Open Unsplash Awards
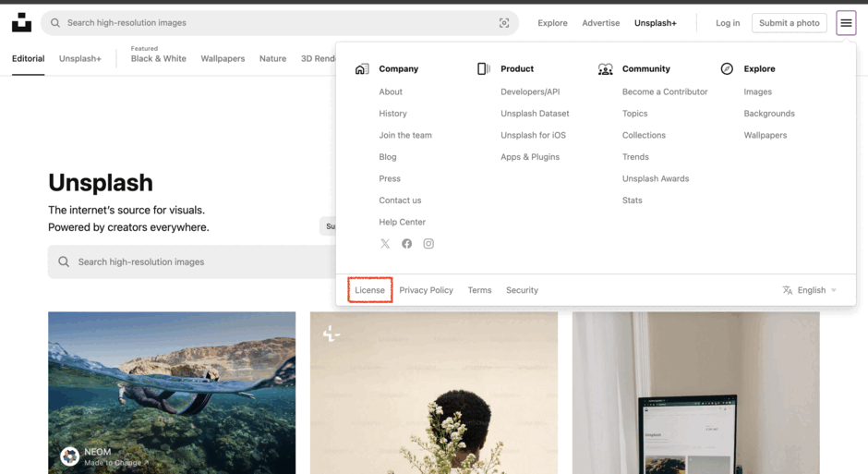 coord(656,178)
